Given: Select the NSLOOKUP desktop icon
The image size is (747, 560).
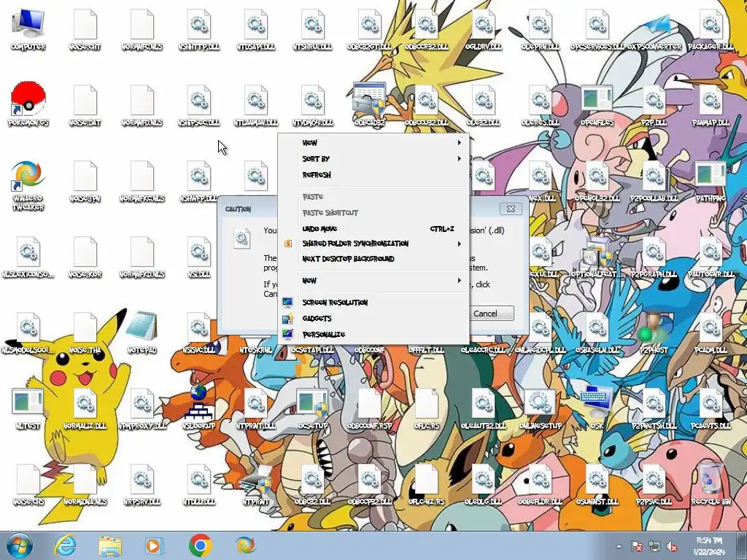Looking at the screenshot, I should (198, 408).
